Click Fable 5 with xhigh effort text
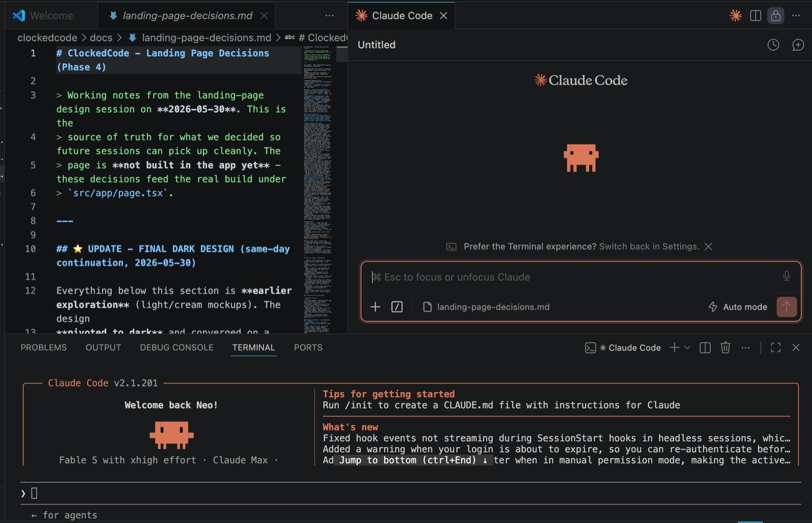This screenshot has width=812, height=523. 127,460
